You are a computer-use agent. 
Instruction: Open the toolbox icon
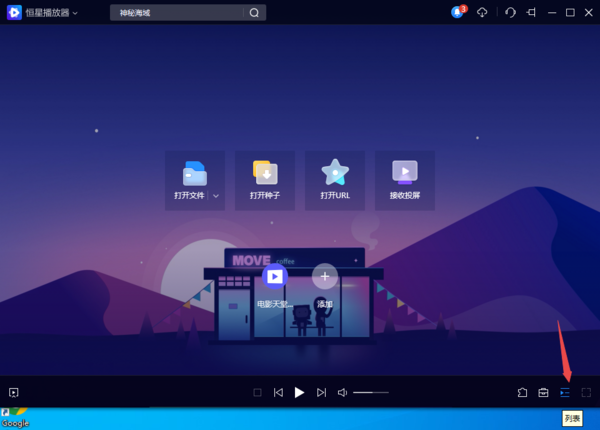point(543,393)
